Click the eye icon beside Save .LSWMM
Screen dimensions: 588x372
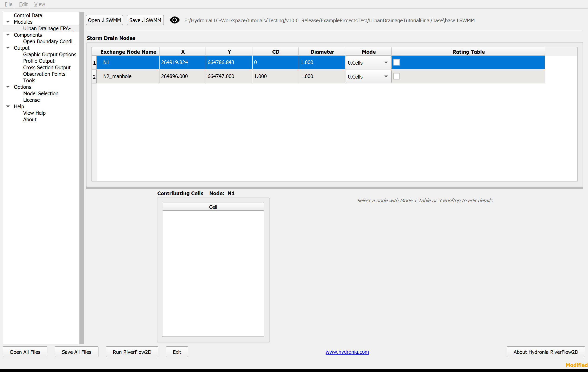tap(174, 20)
